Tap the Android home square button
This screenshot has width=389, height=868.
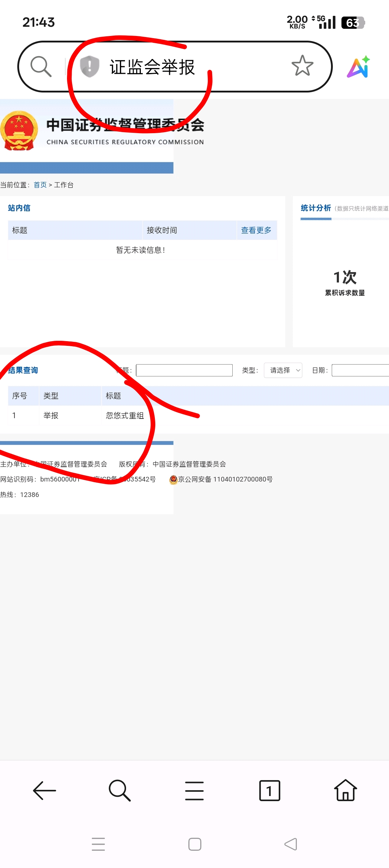point(195,844)
